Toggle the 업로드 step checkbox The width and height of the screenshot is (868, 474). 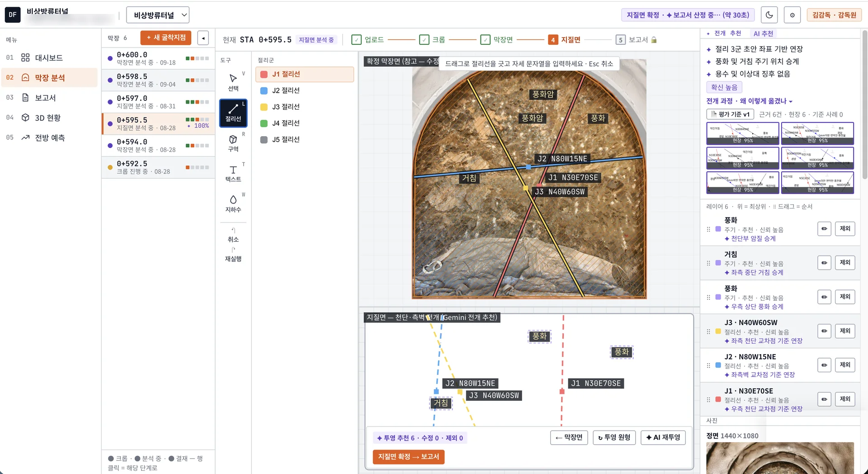coord(356,40)
